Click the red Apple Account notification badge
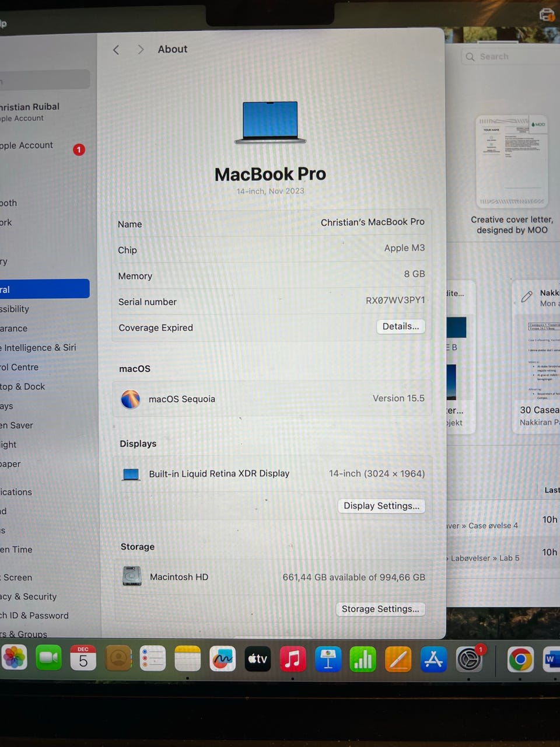Image resolution: width=560 pixels, height=747 pixels. [79, 149]
